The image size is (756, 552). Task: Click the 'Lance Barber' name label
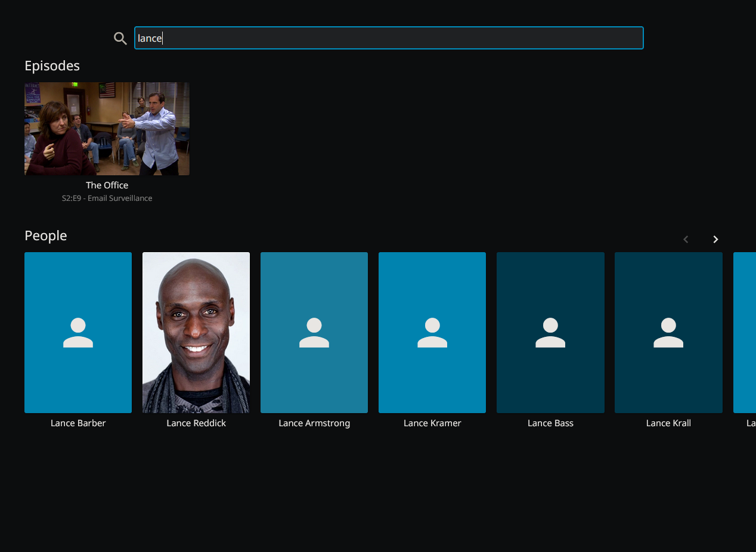(x=78, y=423)
